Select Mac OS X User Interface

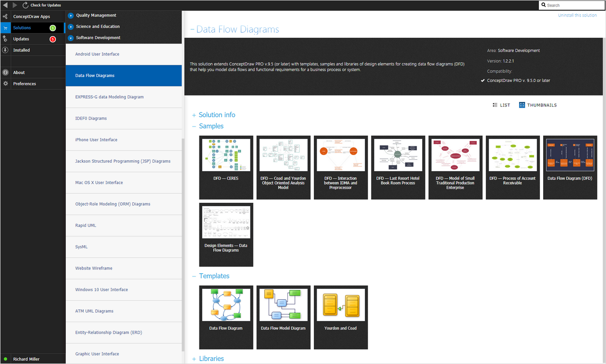click(123, 182)
